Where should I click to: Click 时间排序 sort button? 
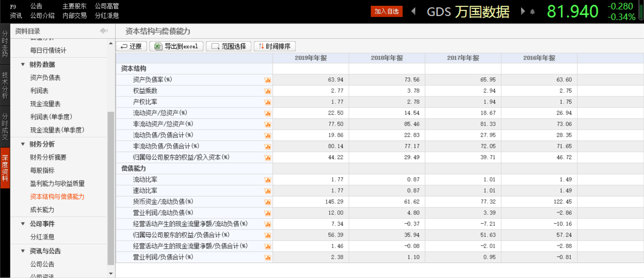(x=275, y=46)
